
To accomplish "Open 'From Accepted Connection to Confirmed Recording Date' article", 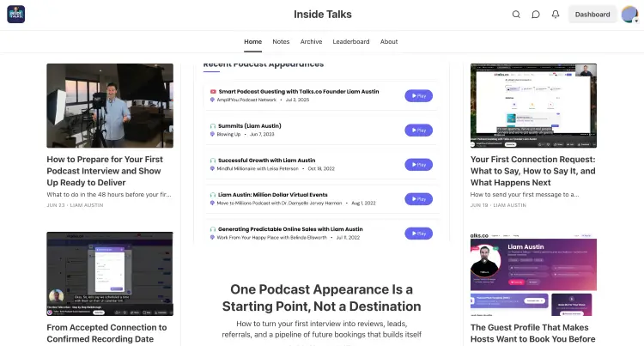I will (x=106, y=333).
